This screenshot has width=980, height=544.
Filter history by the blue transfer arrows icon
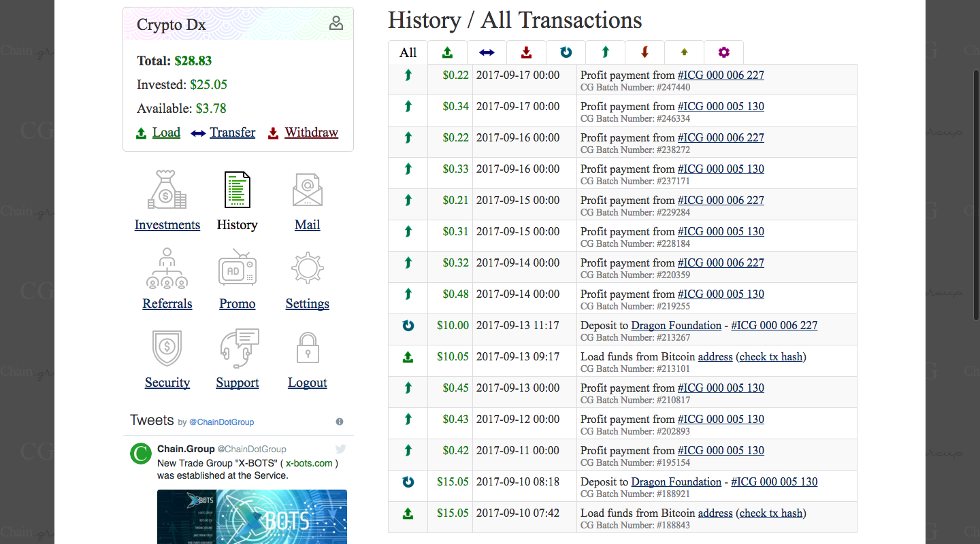(x=487, y=52)
